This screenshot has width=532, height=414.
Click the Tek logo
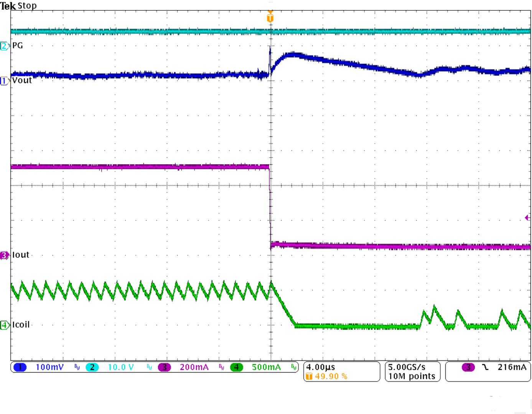click(8, 6)
